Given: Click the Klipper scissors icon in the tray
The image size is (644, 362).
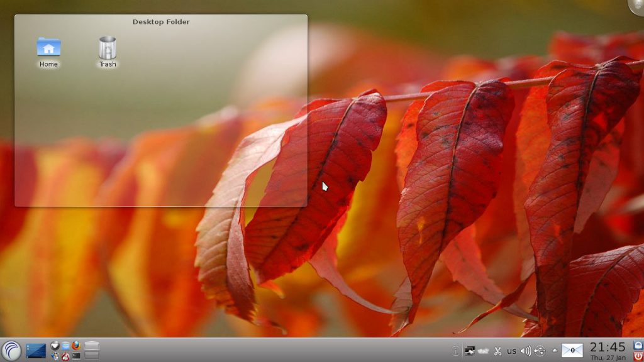Looking at the screenshot, I should pos(497,351).
